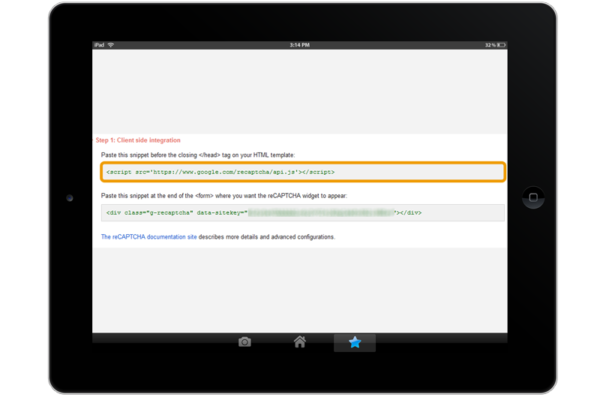600x400 pixels.
Task: Click the iPad label in status bar
Action: point(99,45)
